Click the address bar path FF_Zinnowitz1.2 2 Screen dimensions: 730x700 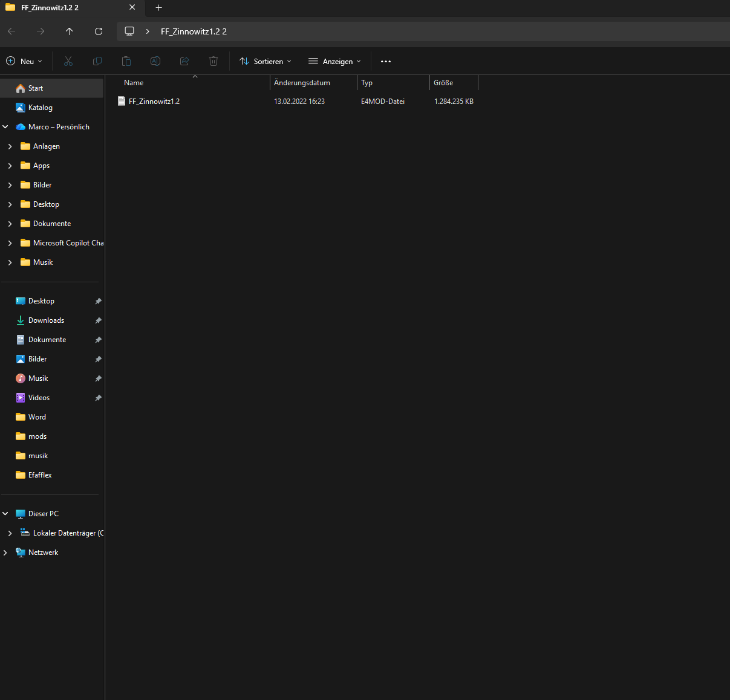point(194,31)
